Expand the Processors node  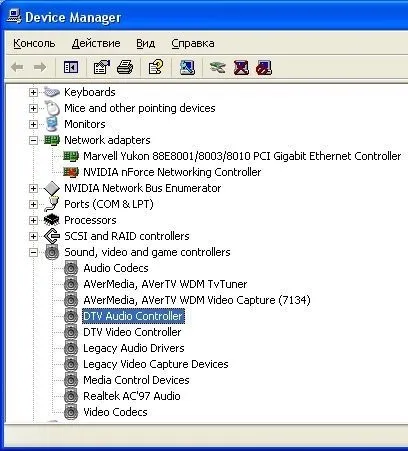coord(33,220)
